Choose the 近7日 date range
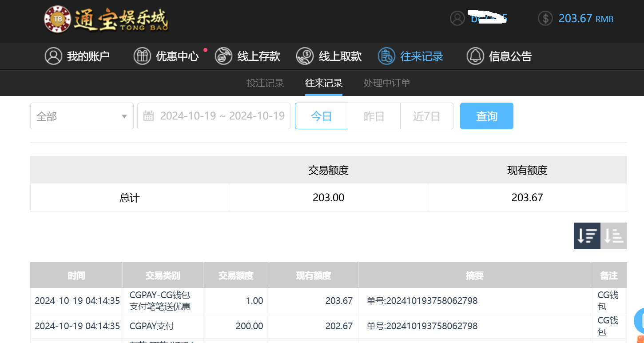Screen dimensions: 644x343 426,116
